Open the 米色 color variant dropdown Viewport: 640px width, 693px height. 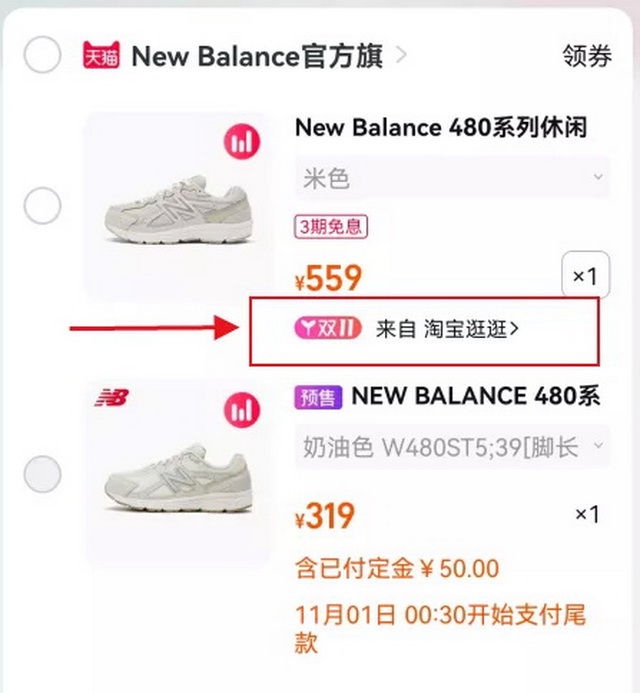[452, 179]
